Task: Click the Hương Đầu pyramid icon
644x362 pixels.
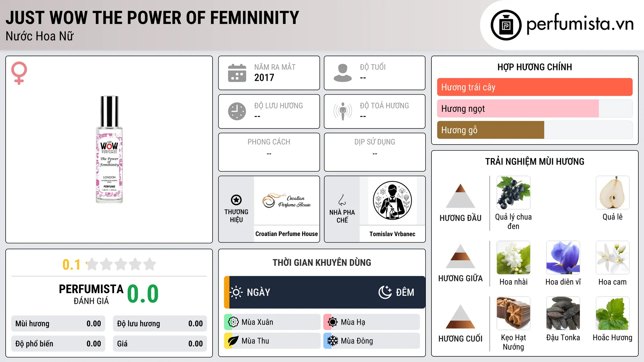Action: point(460,196)
